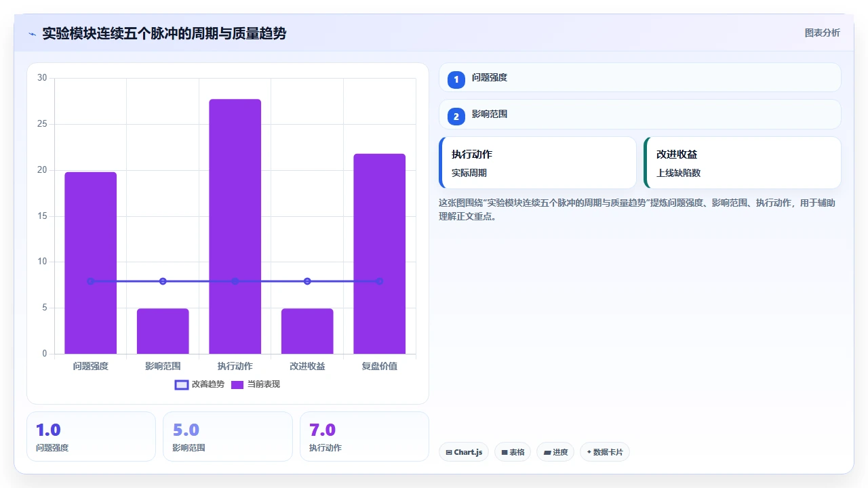This screenshot has height=488, width=868.
Task: Click x-axis label 执行动作
Action: tap(235, 366)
